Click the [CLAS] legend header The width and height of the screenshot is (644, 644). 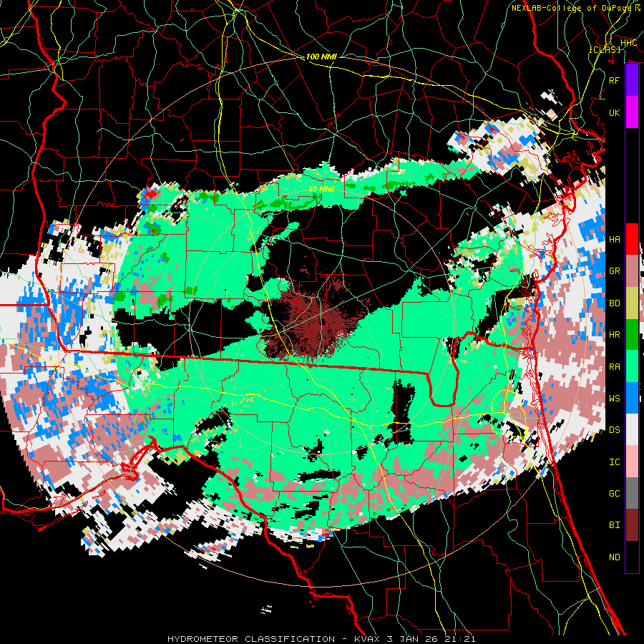coord(605,49)
